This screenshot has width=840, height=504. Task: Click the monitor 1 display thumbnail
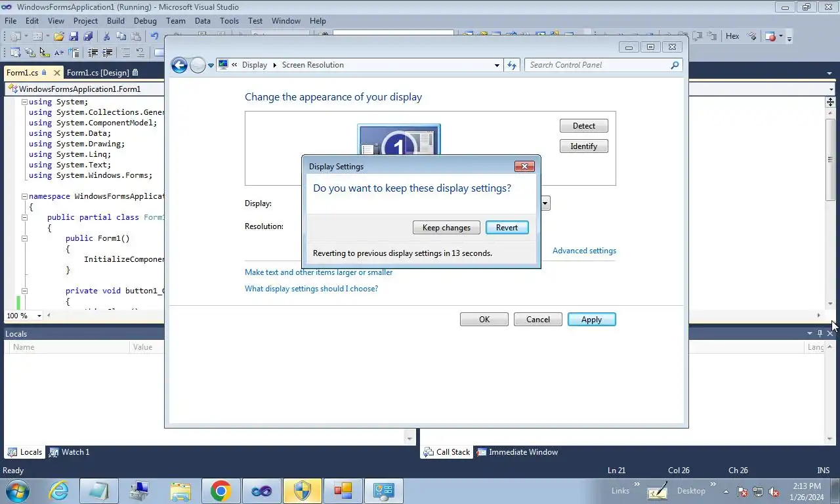pos(399,140)
